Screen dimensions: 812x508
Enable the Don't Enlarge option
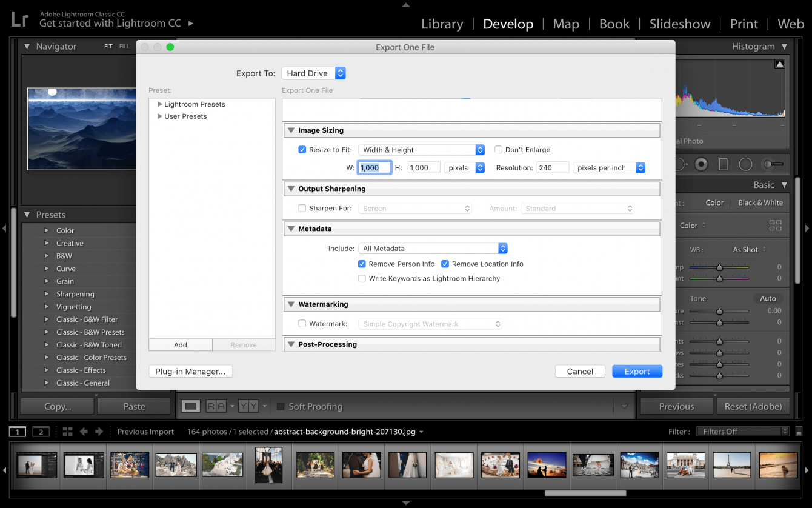coord(498,149)
